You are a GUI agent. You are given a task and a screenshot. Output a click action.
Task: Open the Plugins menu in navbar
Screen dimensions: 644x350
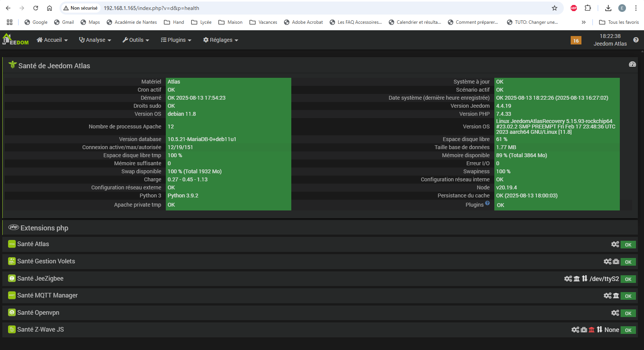pos(176,40)
